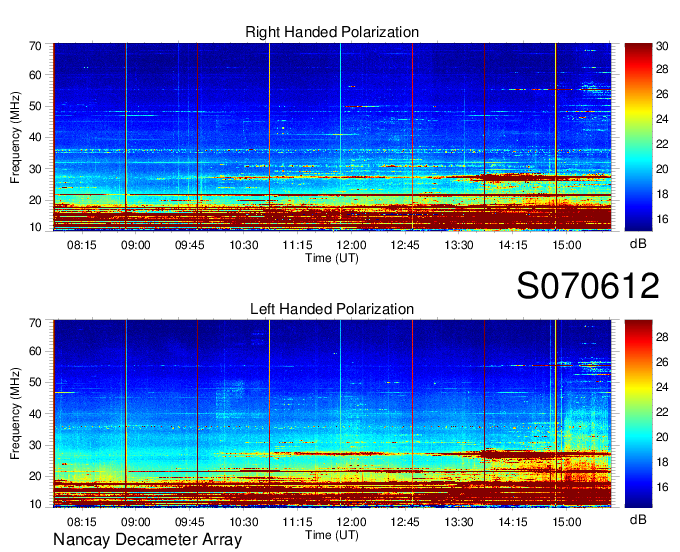Click the 10:30 time tick under the Left Handed plot

click(244, 522)
